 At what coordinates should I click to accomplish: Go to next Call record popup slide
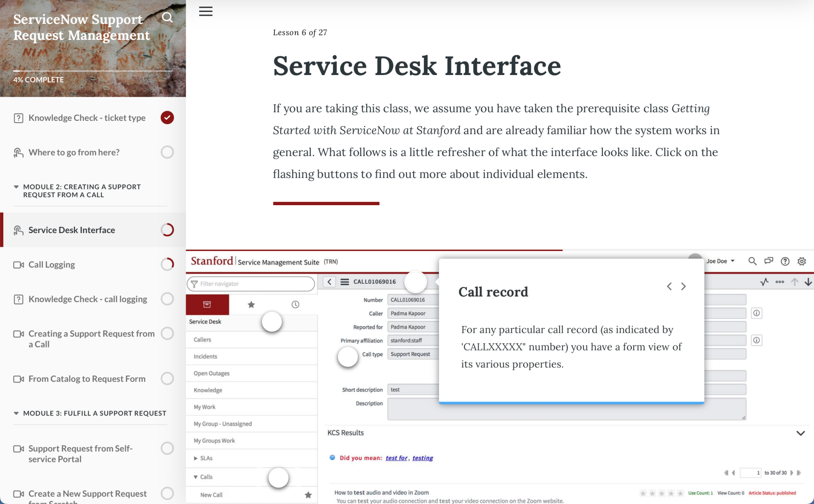[x=683, y=287]
